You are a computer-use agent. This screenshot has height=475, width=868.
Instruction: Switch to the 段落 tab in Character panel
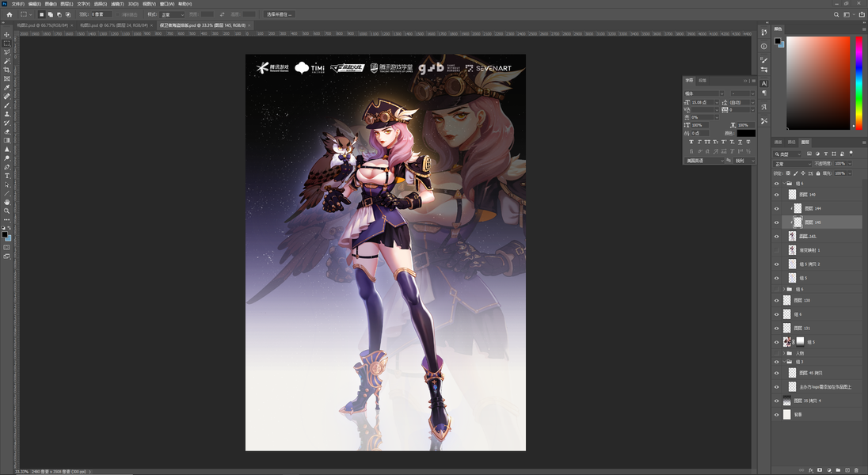[702, 81]
